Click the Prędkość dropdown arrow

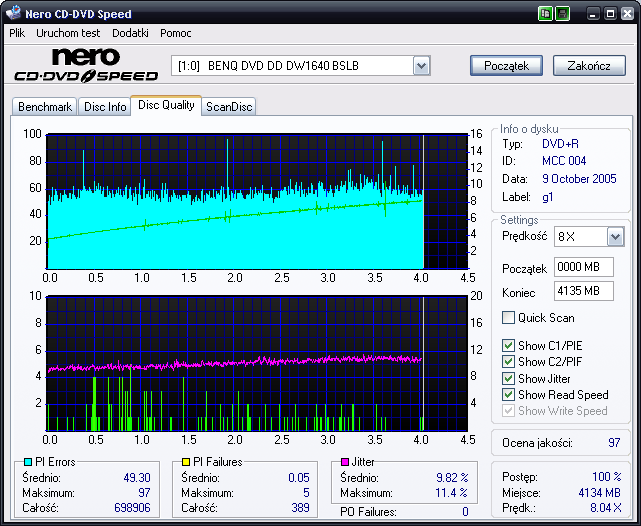tap(616, 237)
